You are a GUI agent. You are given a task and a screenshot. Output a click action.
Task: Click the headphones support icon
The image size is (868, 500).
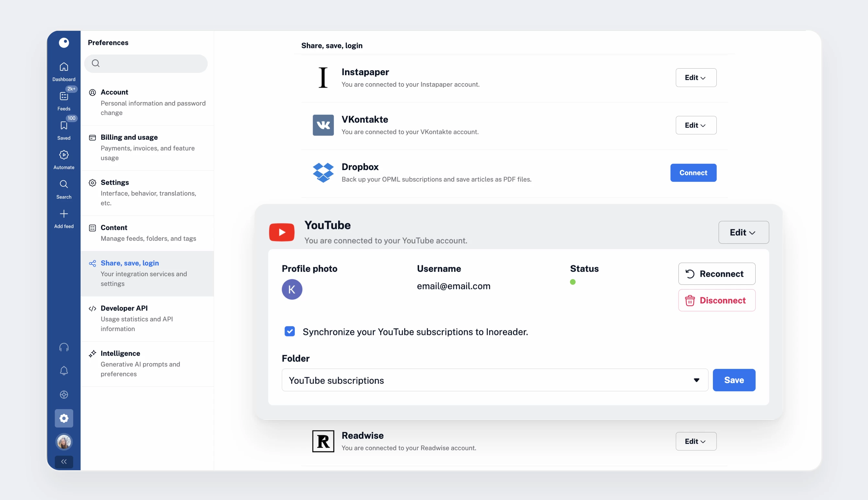[64, 347]
